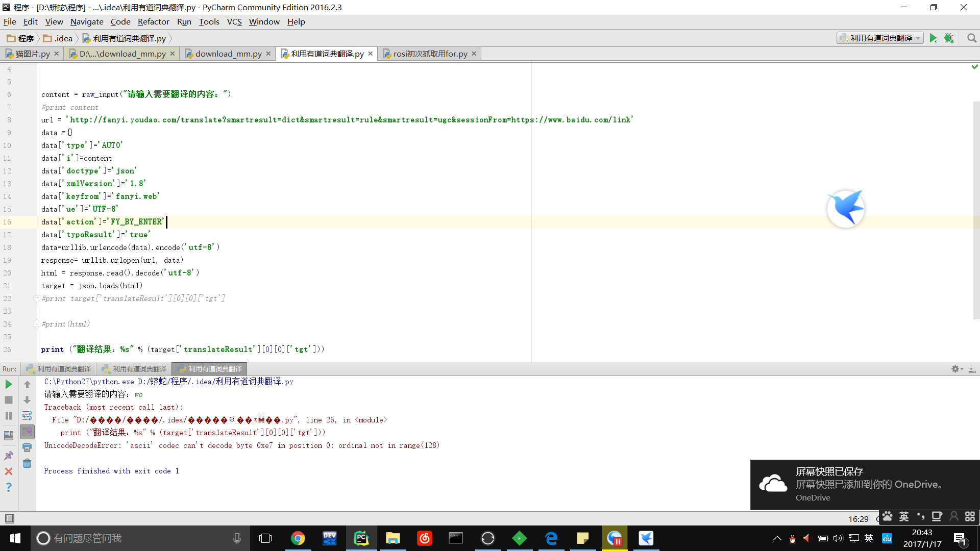Image resolution: width=980 pixels, height=551 pixels.
Task: Clear all output with the trash icon
Action: (x=27, y=463)
